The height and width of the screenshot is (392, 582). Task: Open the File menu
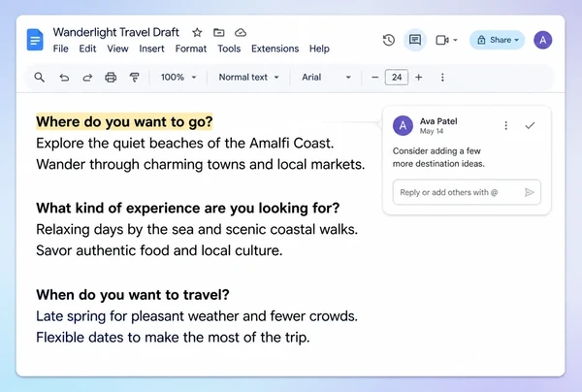click(x=61, y=49)
